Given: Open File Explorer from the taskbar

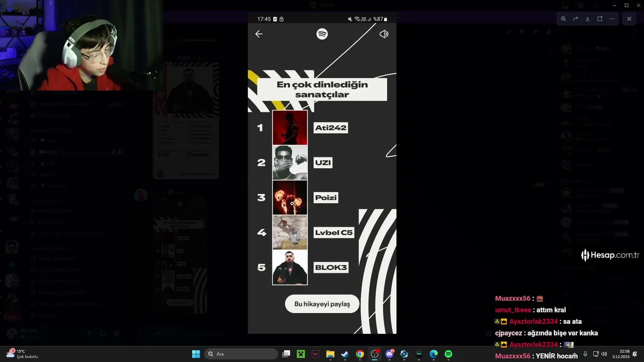Looking at the screenshot, I should 330,354.
